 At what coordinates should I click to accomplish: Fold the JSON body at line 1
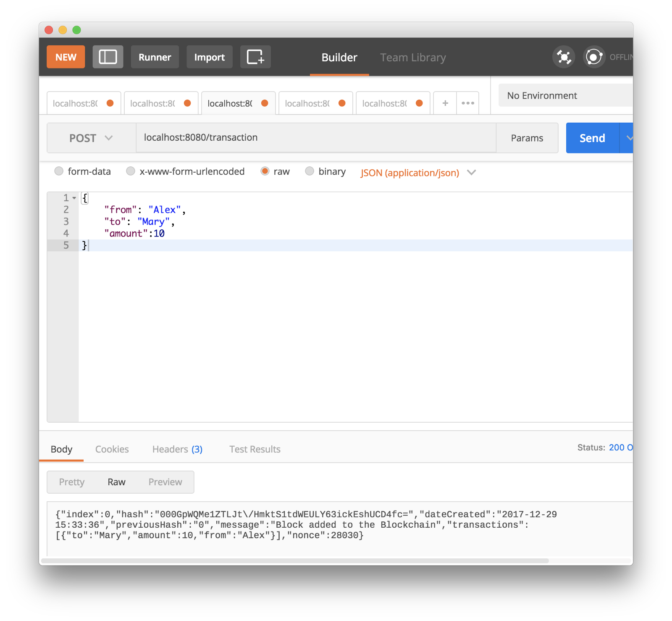[74, 198]
